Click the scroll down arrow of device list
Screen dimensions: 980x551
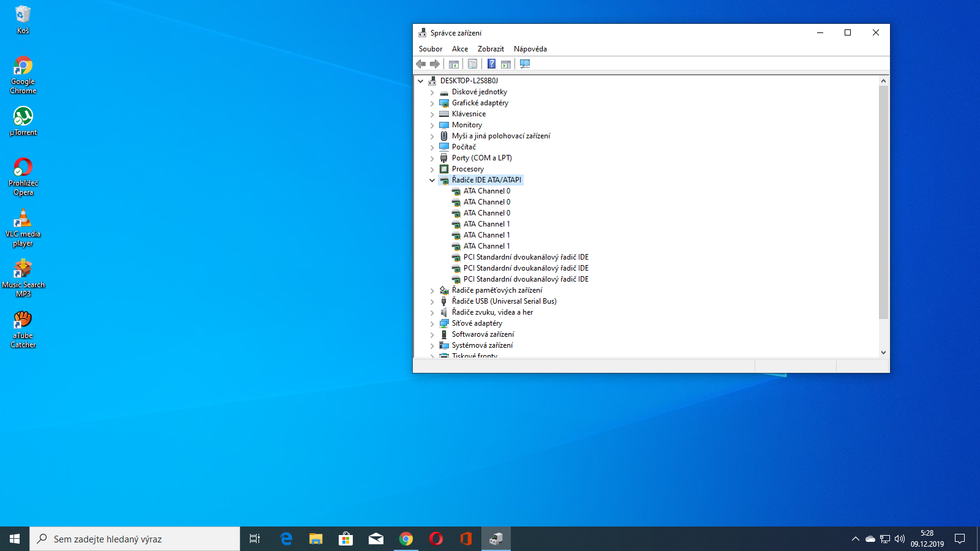click(x=883, y=352)
